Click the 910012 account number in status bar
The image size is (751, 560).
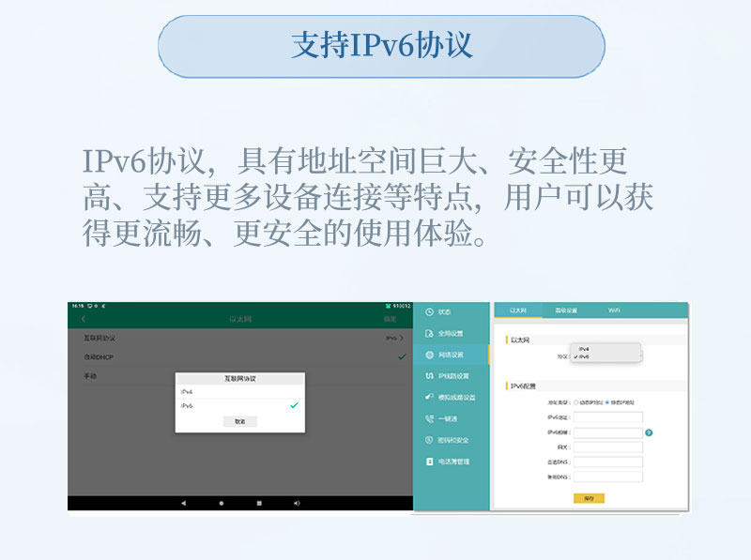point(402,306)
